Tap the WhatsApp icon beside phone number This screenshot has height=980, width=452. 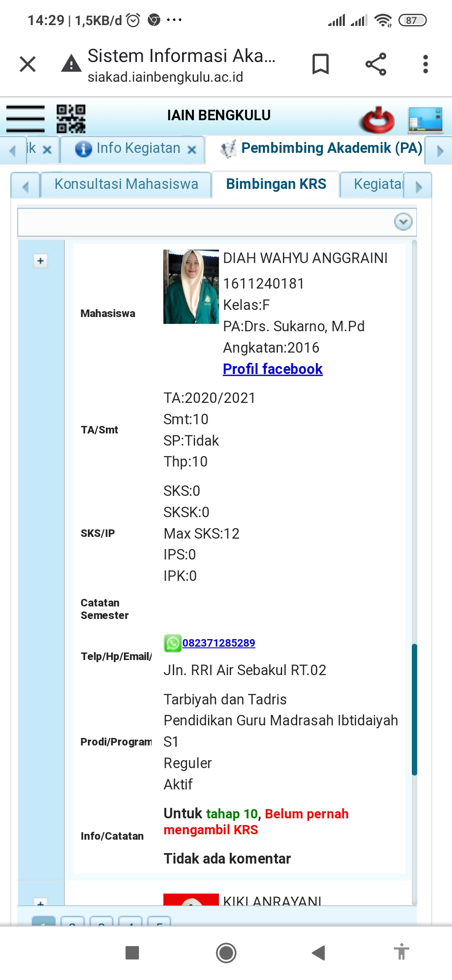pos(172,643)
